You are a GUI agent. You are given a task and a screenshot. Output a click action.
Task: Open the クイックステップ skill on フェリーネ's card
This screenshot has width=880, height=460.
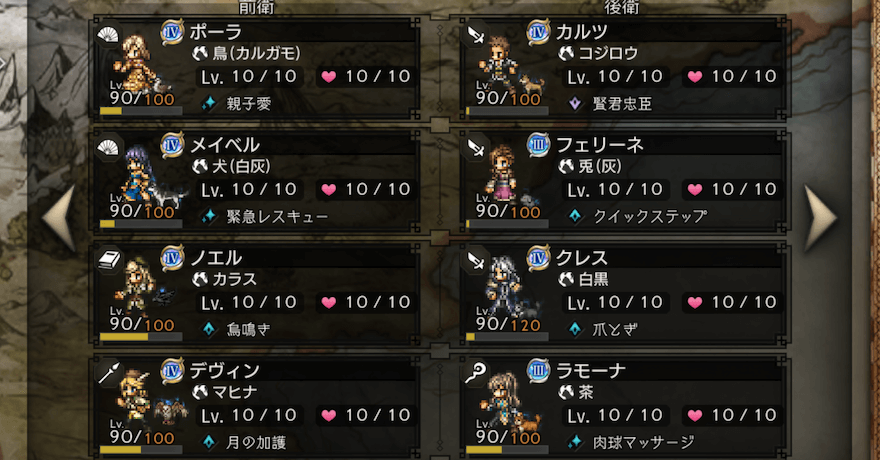click(x=650, y=217)
